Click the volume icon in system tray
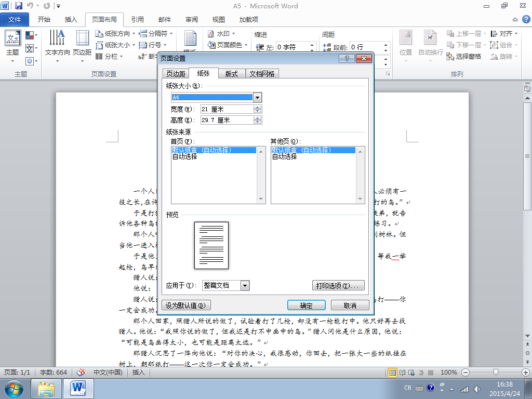 [477, 389]
